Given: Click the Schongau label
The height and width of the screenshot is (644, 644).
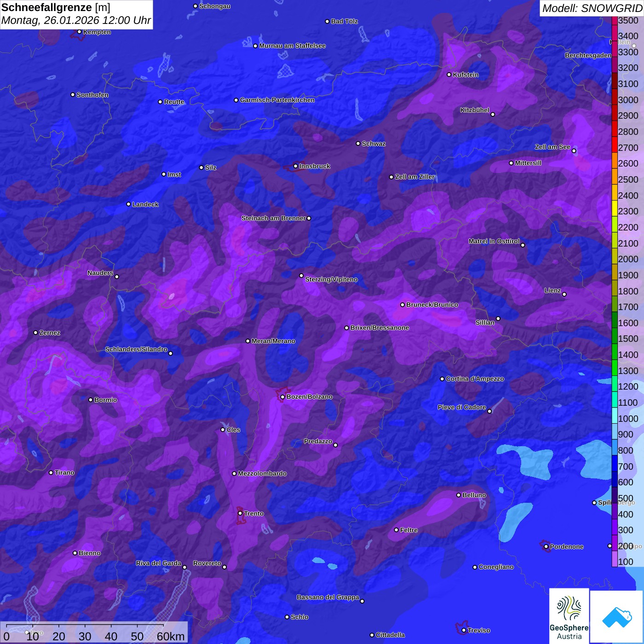Looking at the screenshot, I should pos(215,6).
